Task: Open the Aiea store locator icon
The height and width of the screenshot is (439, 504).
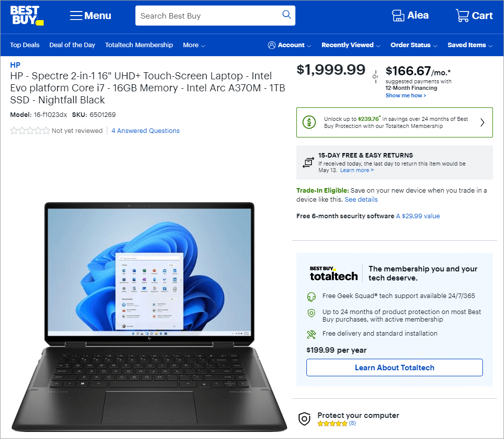Action: pyautogui.click(x=398, y=16)
